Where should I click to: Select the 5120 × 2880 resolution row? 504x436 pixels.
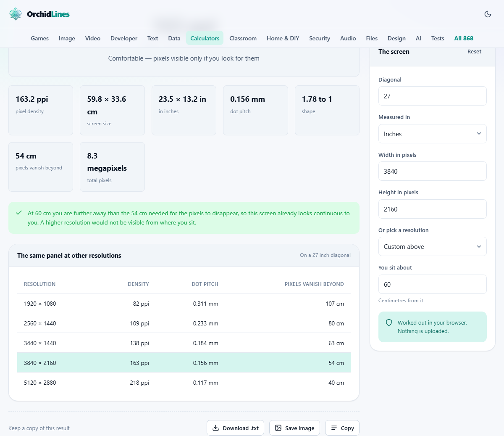point(184,383)
